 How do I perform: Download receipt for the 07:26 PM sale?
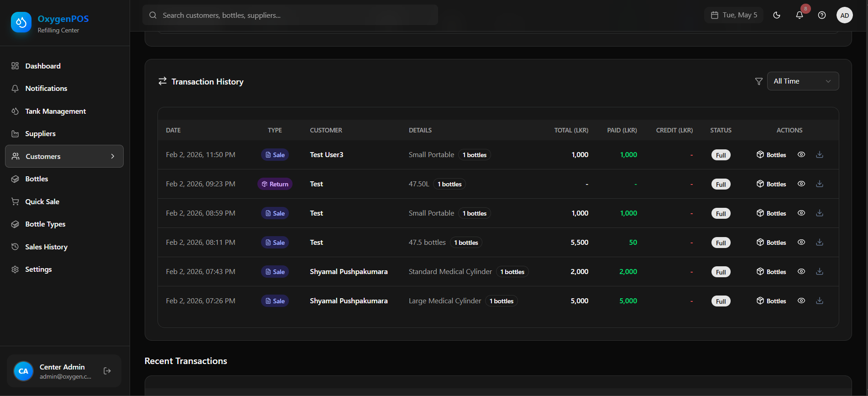(820, 301)
